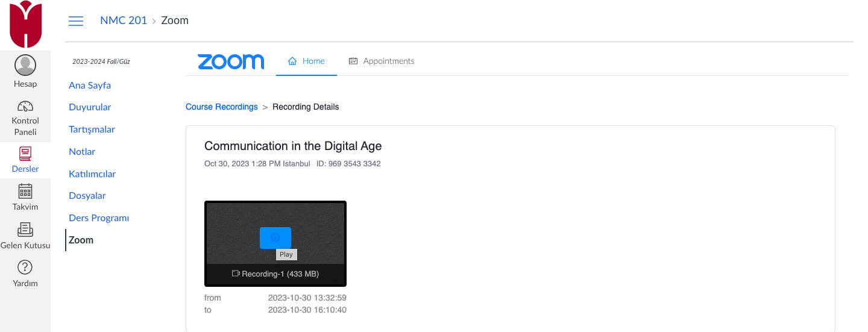Image resolution: width=868 pixels, height=332 pixels.
Task: Click Zoom text in top breadcrumb
Action: [x=175, y=20]
